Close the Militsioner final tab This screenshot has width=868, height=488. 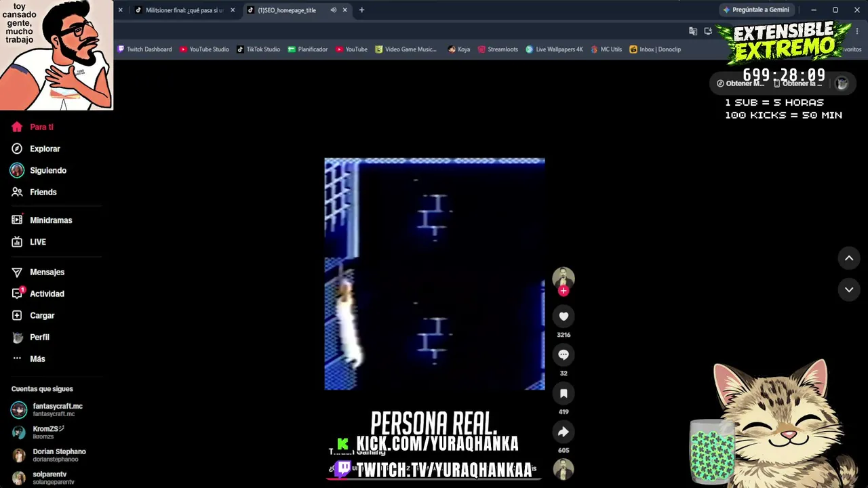(233, 10)
